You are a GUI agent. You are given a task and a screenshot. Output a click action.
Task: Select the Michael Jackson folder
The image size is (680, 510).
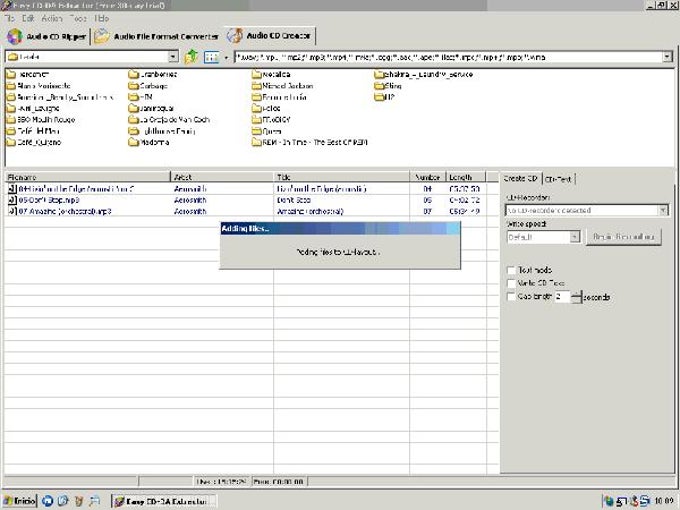(282, 86)
